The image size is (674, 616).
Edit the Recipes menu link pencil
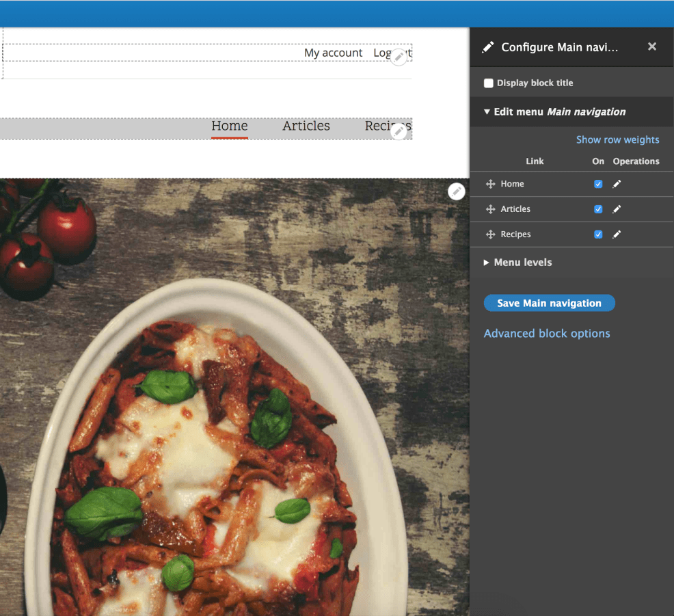pyautogui.click(x=617, y=235)
